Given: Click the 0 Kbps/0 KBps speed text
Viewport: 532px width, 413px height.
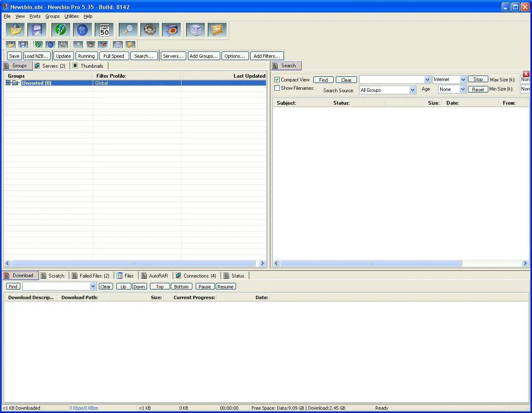Looking at the screenshot, I should pos(84,408).
